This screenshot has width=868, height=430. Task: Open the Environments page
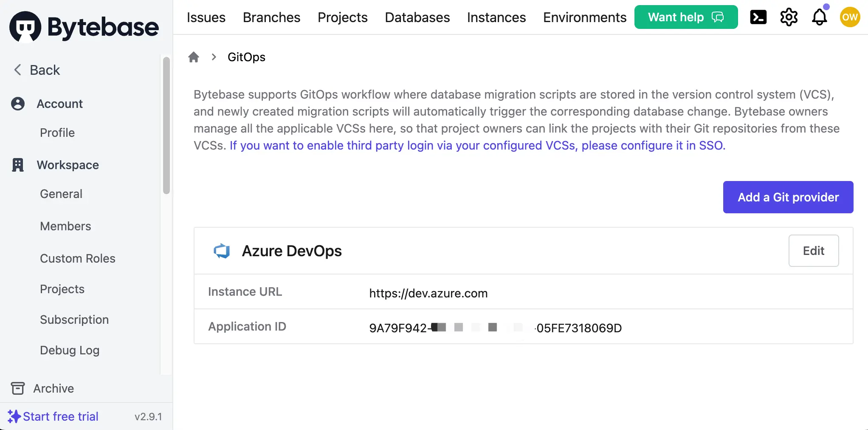(x=585, y=17)
